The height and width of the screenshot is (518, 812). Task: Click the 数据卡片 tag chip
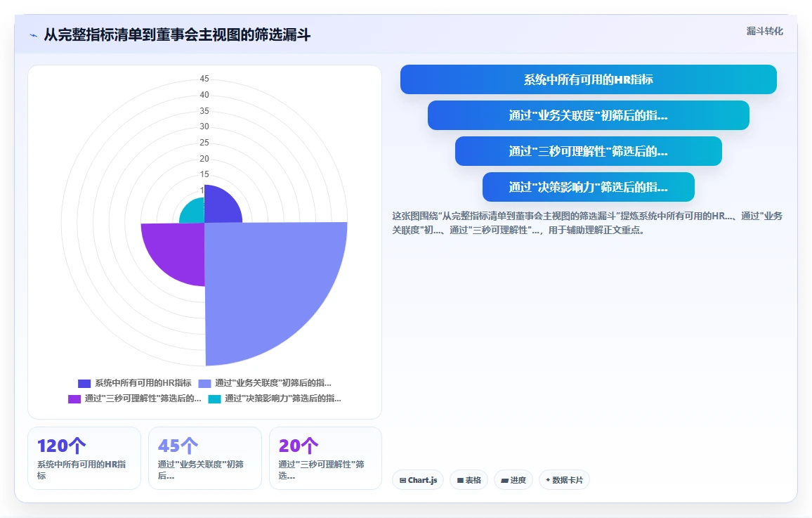(565, 480)
